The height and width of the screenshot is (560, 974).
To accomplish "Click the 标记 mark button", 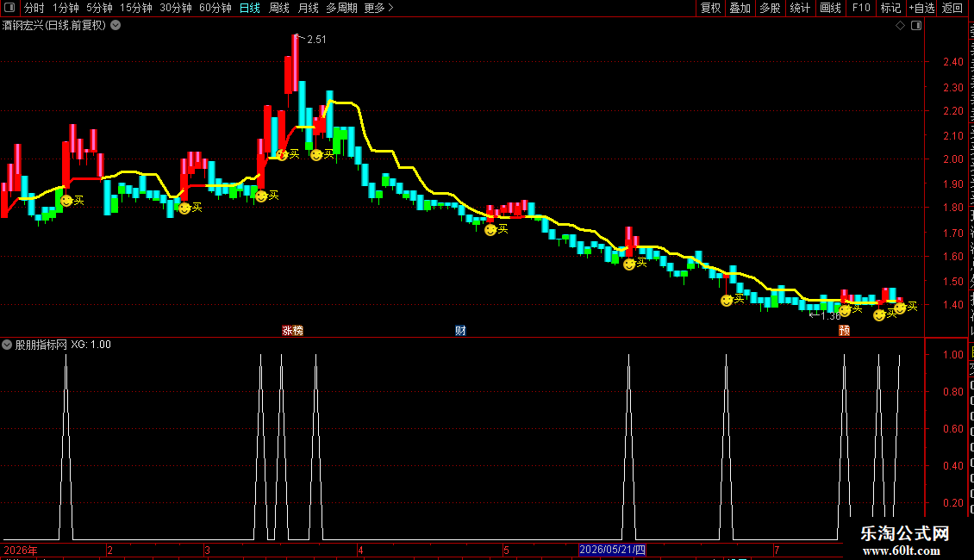I will coord(890,8).
